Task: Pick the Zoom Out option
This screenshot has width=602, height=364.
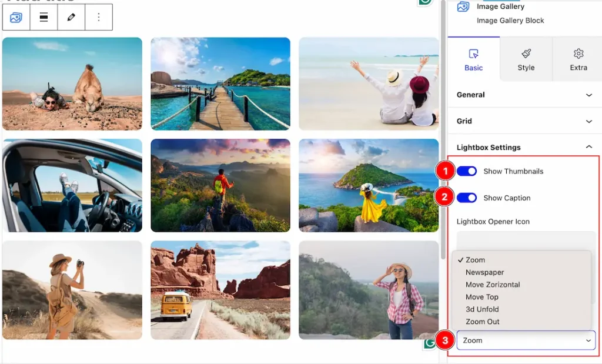Action: click(482, 322)
